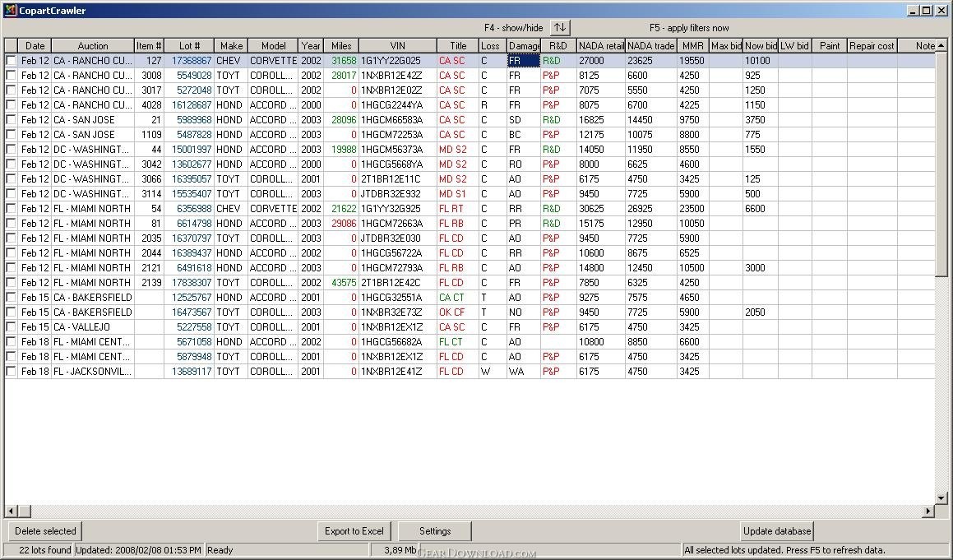
Task: Click the Update database button
Action: pyautogui.click(x=777, y=531)
